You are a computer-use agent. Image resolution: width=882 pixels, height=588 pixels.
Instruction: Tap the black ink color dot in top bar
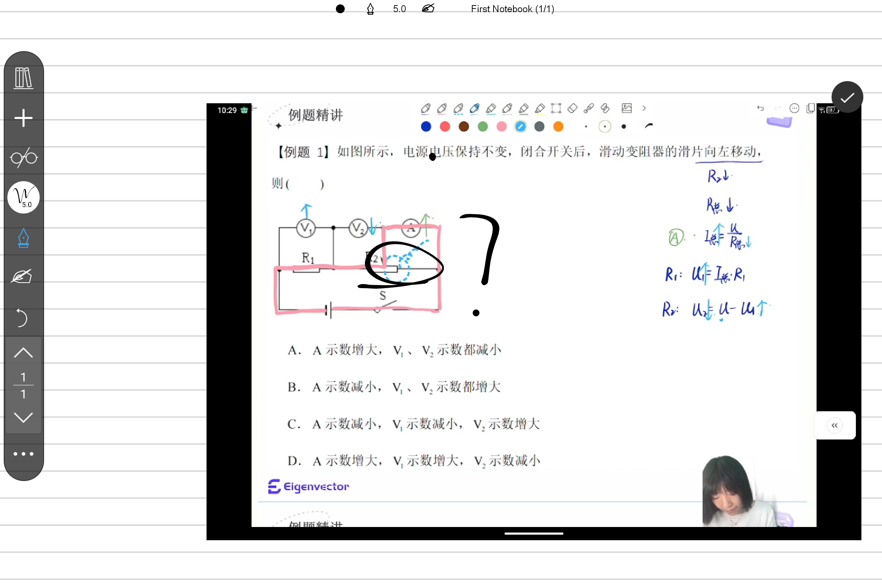(x=340, y=8)
